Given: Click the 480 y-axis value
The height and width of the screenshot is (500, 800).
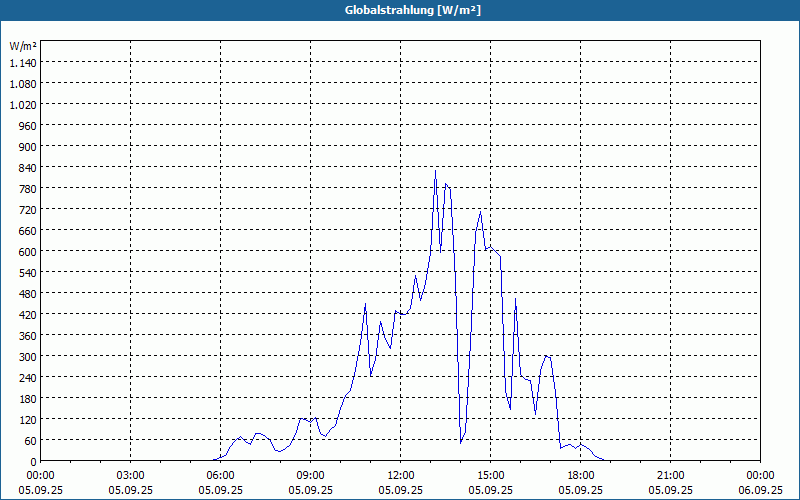Looking at the screenshot, I should point(29,294).
